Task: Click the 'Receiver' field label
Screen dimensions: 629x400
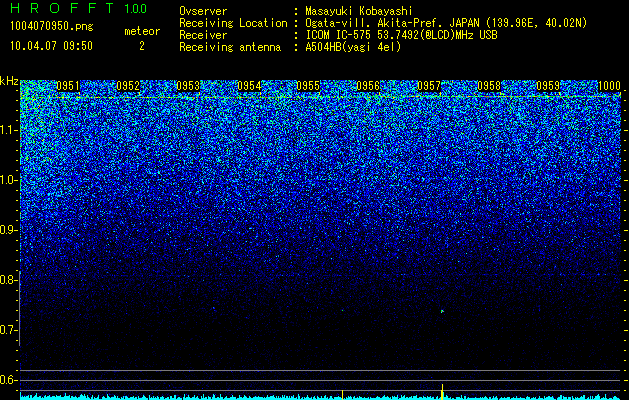Action: [203, 35]
